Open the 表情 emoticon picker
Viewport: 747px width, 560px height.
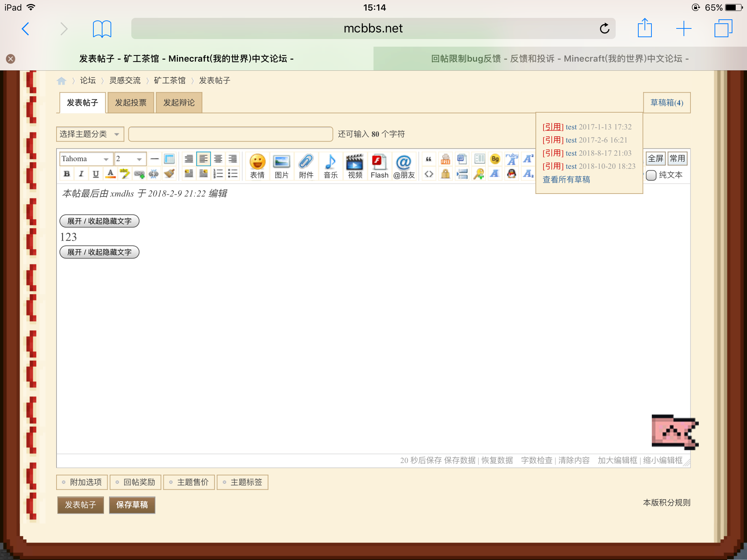(257, 166)
